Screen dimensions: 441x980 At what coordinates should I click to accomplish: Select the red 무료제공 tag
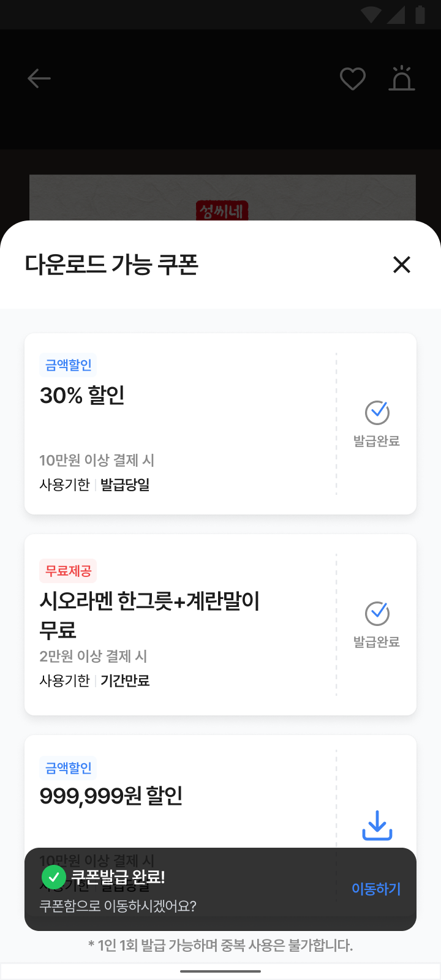69,571
